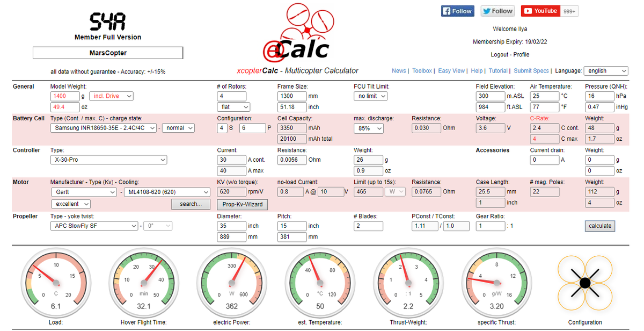The width and height of the screenshot is (644, 331).
Task: Open the Submit Specs link
Action: 531,71
